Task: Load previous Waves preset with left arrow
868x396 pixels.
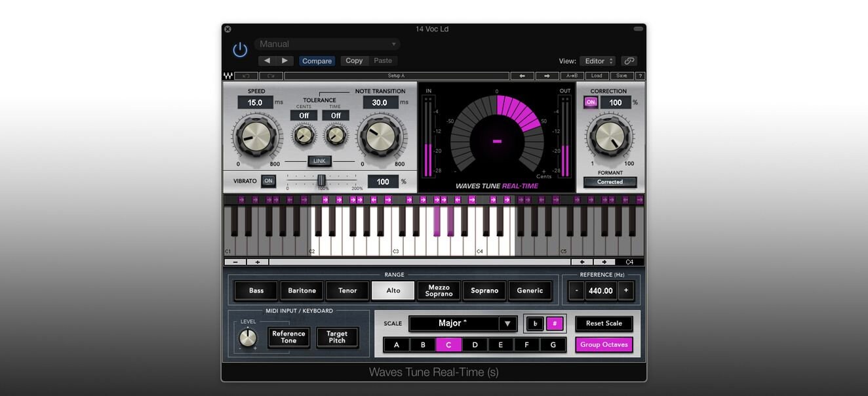Action: 523,76
